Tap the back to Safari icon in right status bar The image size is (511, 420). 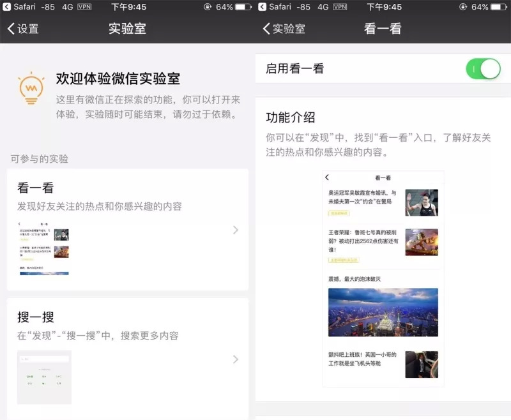262,7
